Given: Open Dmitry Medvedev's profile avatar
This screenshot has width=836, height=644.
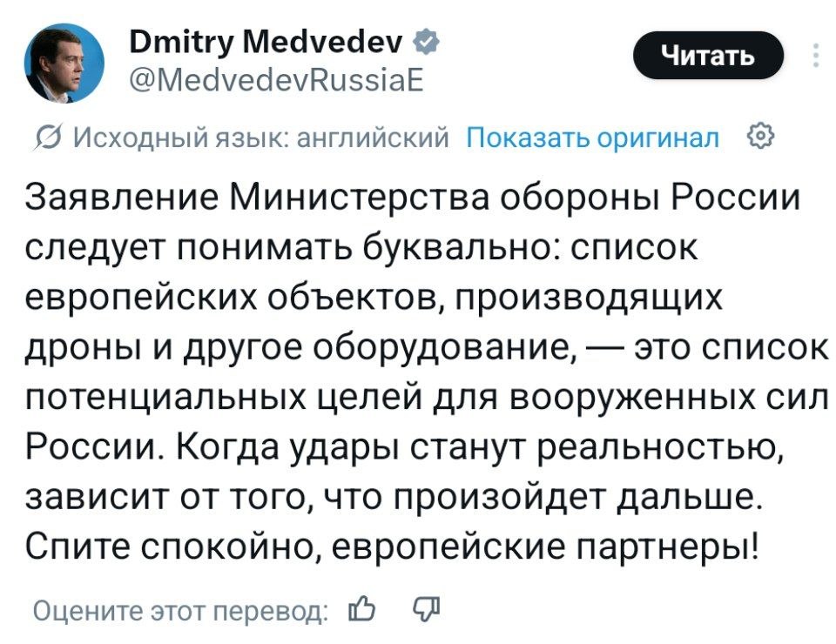Looking at the screenshot, I should point(64,63).
